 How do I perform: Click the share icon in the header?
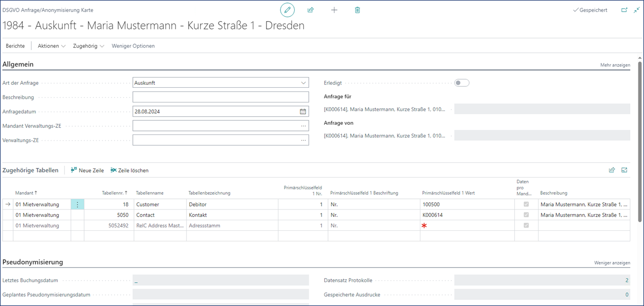coord(310,10)
